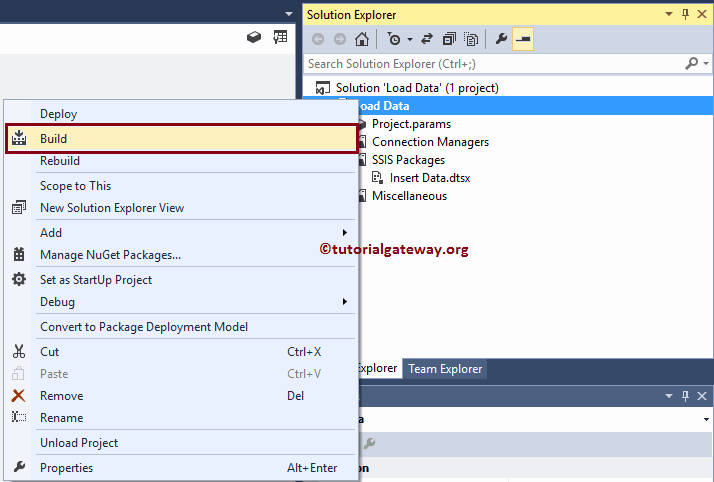Choose Rename from the context menu
The image size is (714, 482).
[61, 418]
